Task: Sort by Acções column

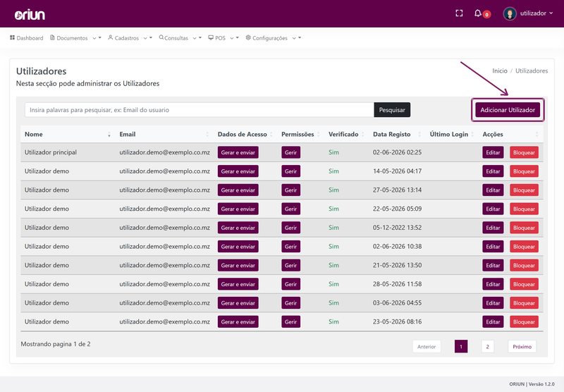Action: coord(510,134)
